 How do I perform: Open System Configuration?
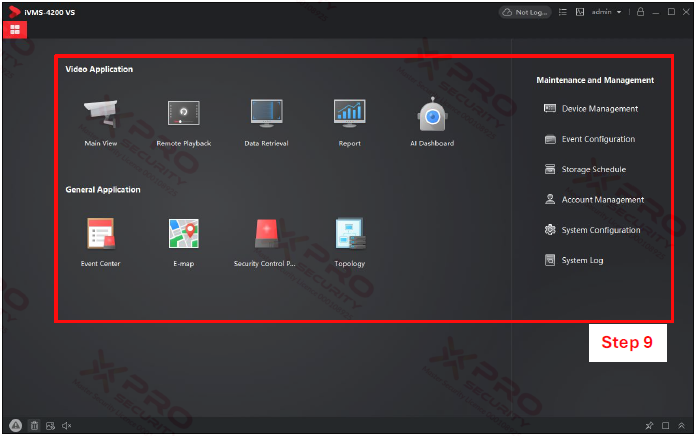click(592, 230)
